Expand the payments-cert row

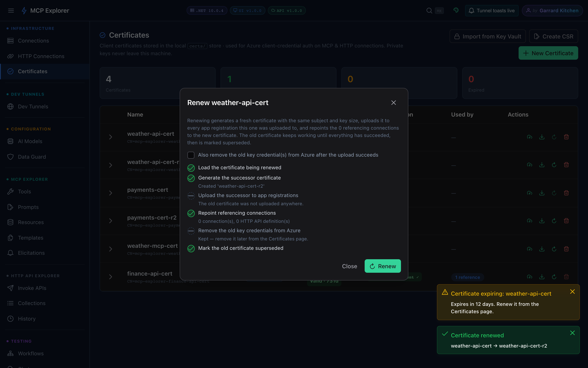pos(110,193)
